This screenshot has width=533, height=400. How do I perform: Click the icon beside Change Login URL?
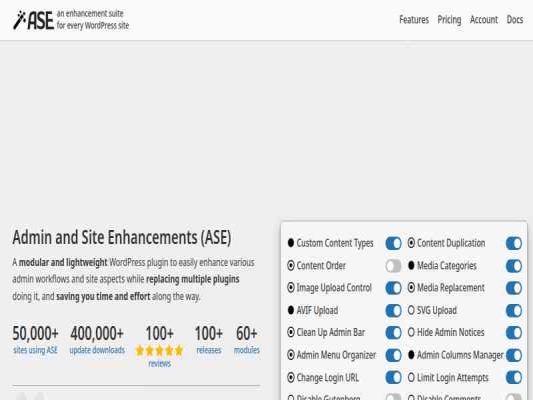[x=291, y=377]
